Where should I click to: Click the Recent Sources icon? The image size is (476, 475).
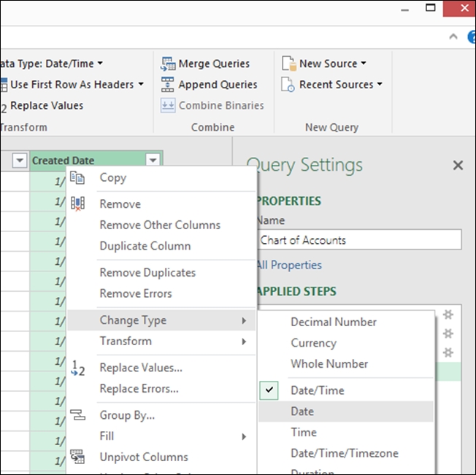coord(288,85)
